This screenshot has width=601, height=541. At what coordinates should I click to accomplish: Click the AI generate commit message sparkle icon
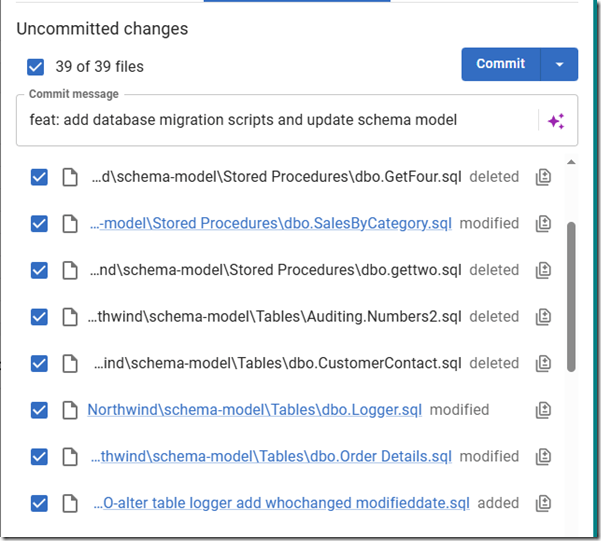pos(556,121)
